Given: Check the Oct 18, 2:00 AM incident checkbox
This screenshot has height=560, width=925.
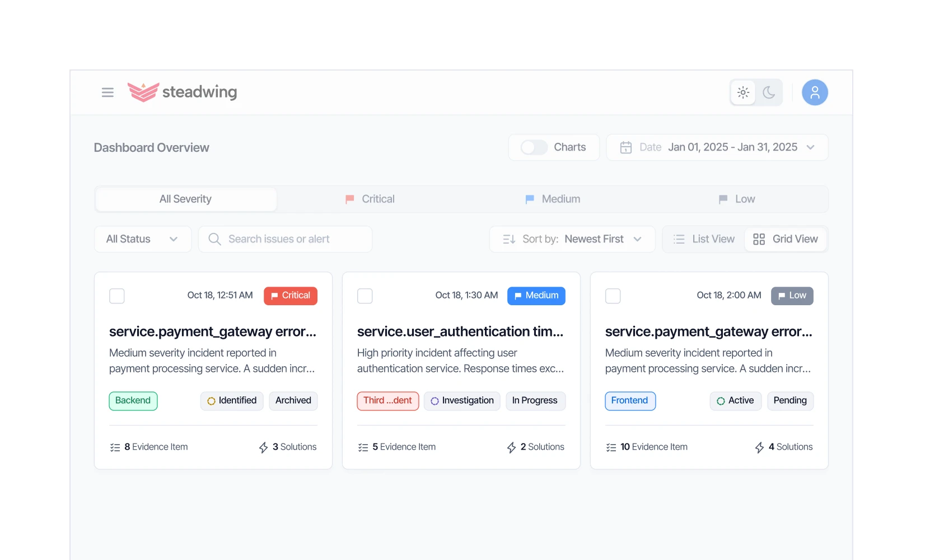Looking at the screenshot, I should 613,296.
